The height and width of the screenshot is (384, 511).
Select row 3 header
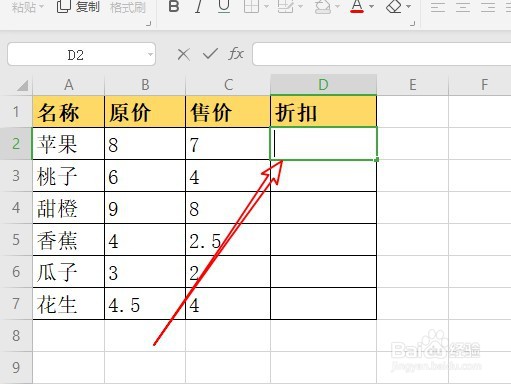point(16,176)
